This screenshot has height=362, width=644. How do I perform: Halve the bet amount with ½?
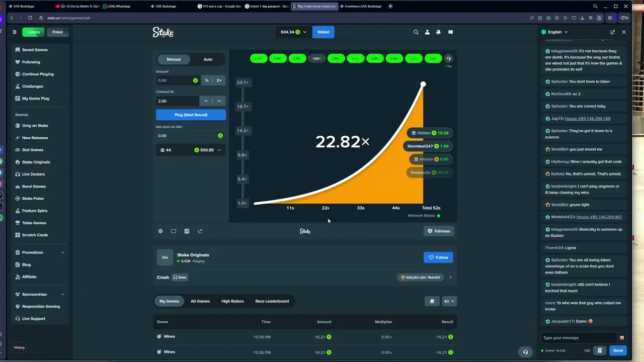(206, 80)
